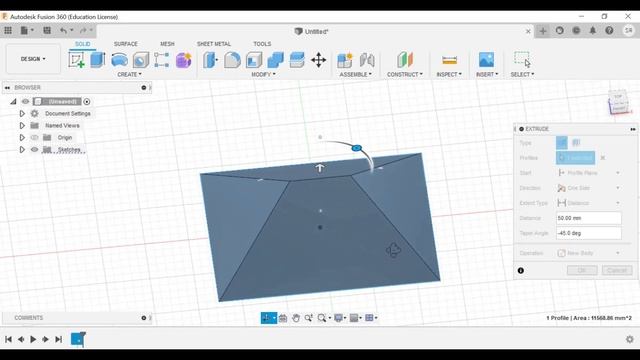The height and width of the screenshot is (360, 640).
Task: Expand Named Views node
Action: (x=22, y=126)
